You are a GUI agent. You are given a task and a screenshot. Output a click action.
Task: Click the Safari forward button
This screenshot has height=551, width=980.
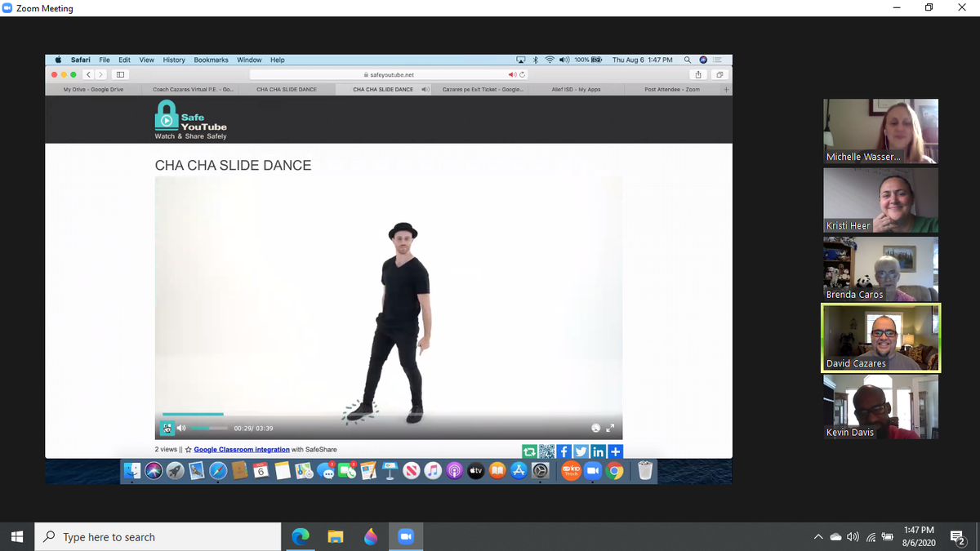click(101, 74)
